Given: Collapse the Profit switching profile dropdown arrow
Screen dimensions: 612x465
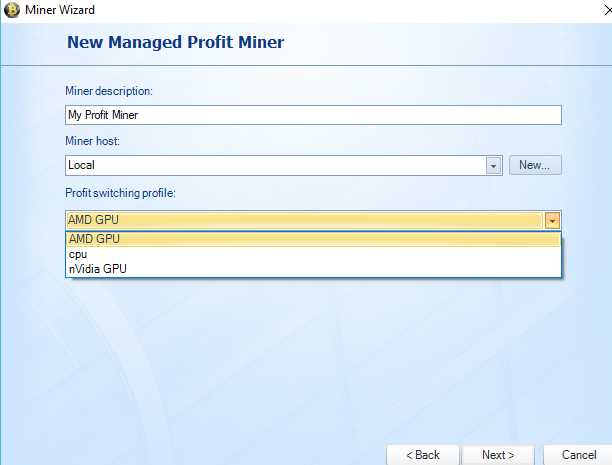Looking at the screenshot, I should tap(552, 221).
